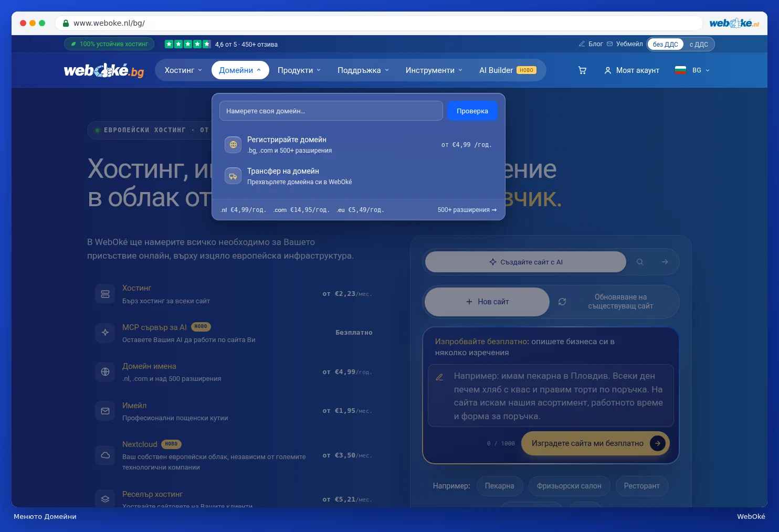Click the 4,6 от 5 · 450+ отзива text
779x532 pixels.
246,44
